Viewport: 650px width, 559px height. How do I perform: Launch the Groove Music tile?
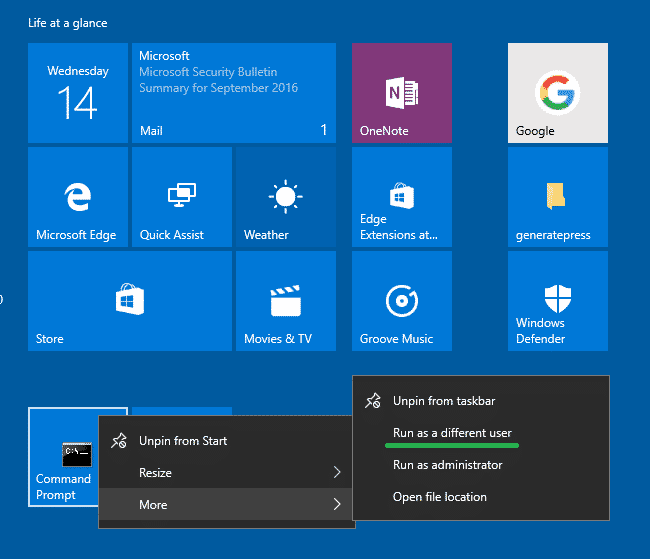tap(402, 301)
